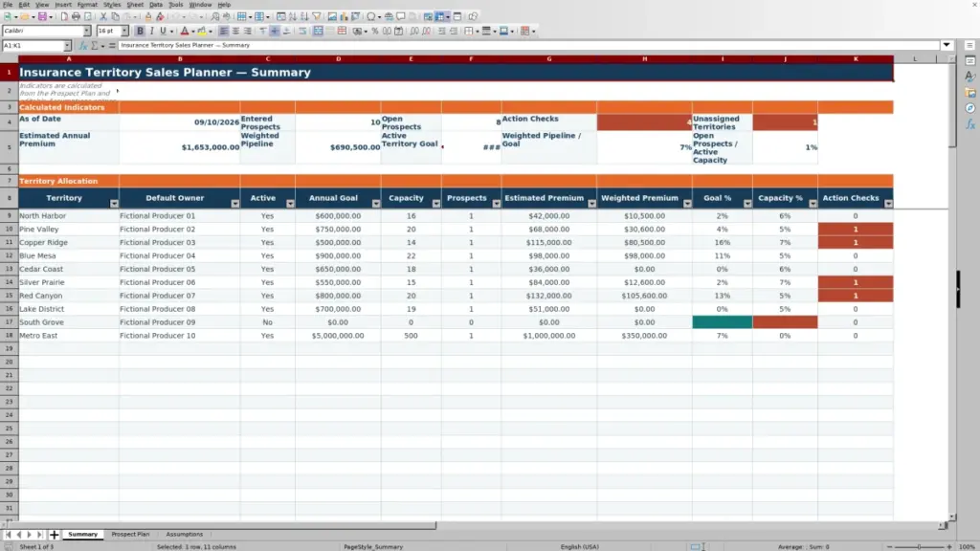Click the Select Function sum button
This screenshot has width=980, height=551.
(x=95, y=46)
